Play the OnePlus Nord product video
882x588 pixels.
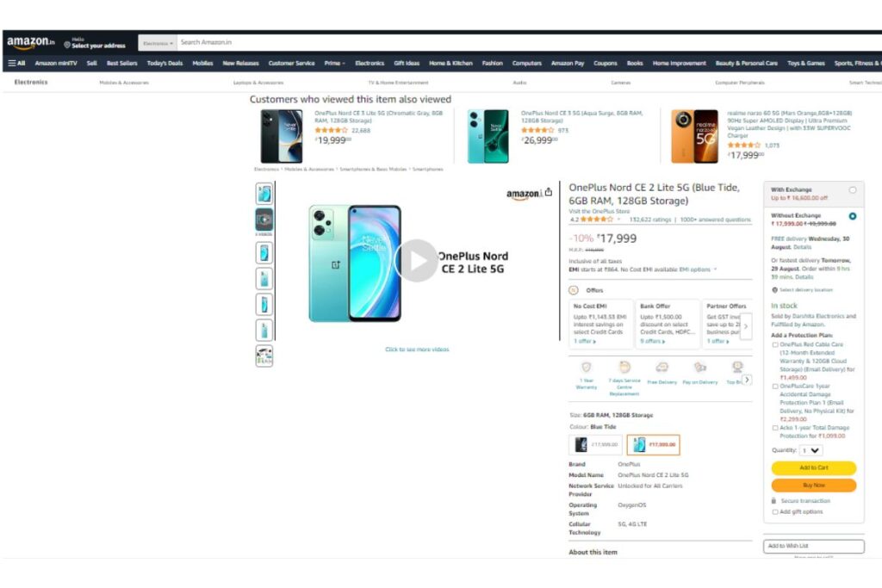click(x=416, y=261)
